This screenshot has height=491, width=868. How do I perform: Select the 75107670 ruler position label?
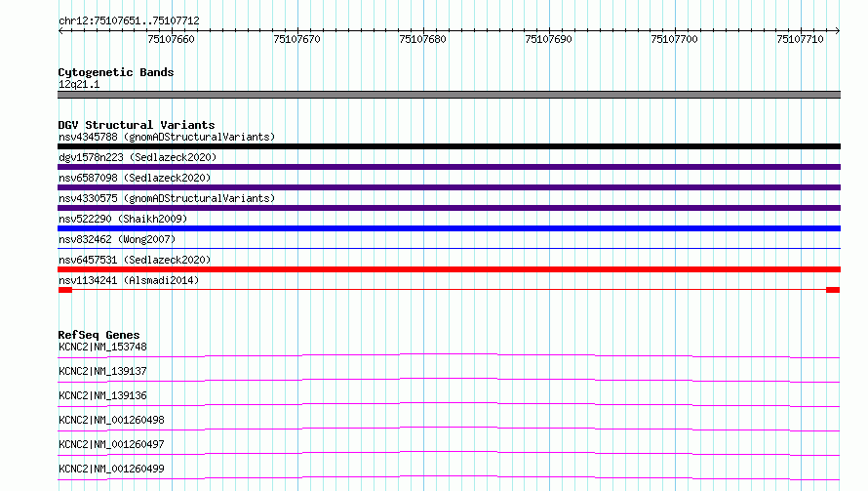296,39
